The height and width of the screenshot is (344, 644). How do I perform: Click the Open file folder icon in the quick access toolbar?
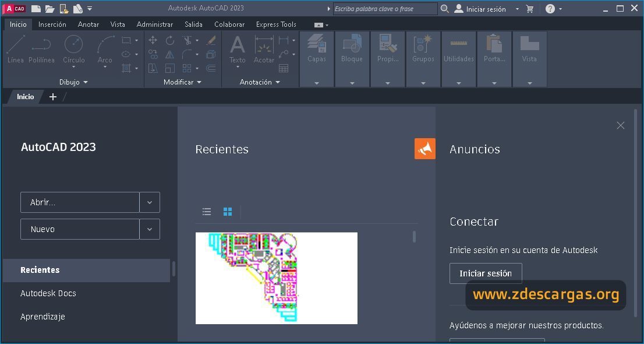click(x=49, y=9)
